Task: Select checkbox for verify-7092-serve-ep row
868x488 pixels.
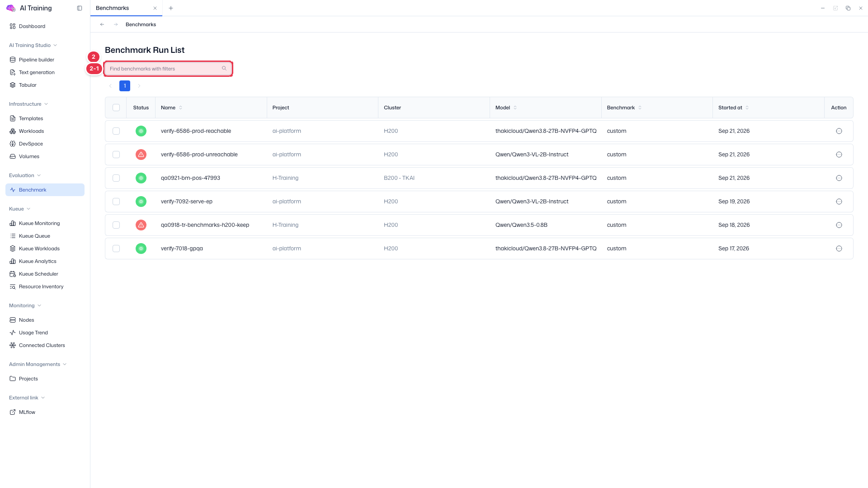Action: pyautogui.click(x=116, y=202)
